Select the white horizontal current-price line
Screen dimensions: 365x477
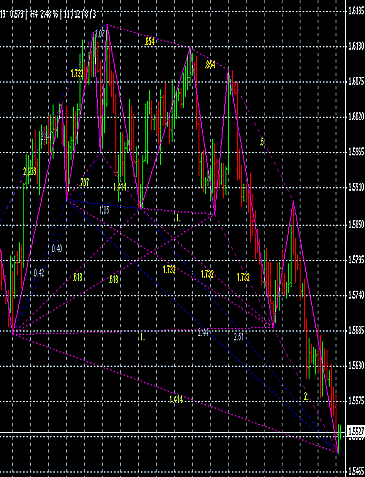coord(173,432)
